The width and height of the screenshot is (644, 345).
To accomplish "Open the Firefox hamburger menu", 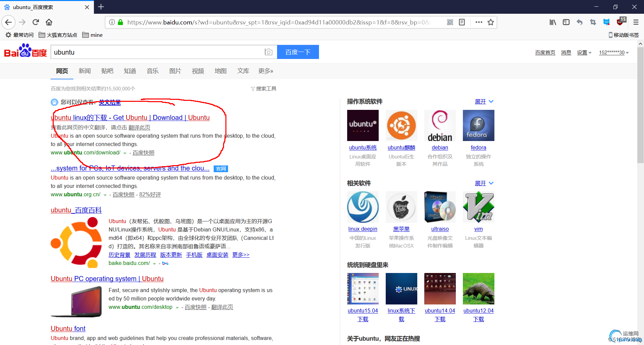I will point(636,22).
